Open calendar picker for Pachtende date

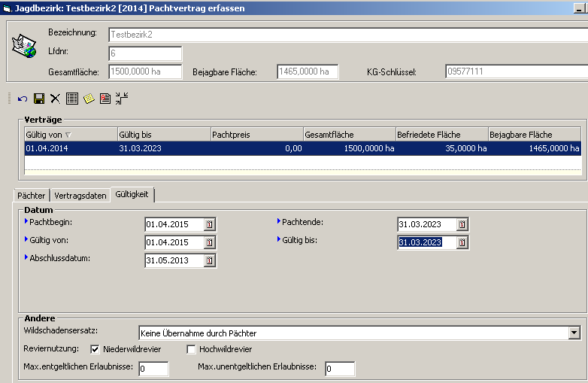point(462,224)
